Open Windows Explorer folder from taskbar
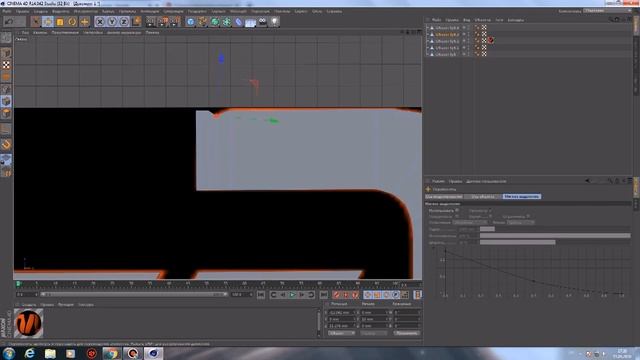Image resolution: width=640 pixels, height=360 pixels. pos(50,353)
